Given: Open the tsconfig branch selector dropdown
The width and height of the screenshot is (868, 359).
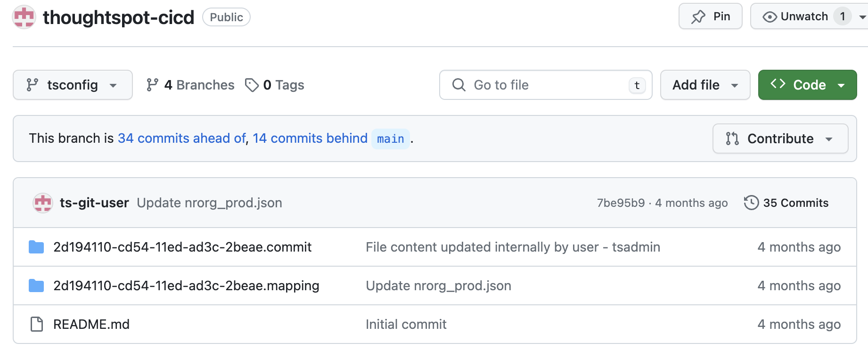Looking at the screenshot, I should 73,85.
